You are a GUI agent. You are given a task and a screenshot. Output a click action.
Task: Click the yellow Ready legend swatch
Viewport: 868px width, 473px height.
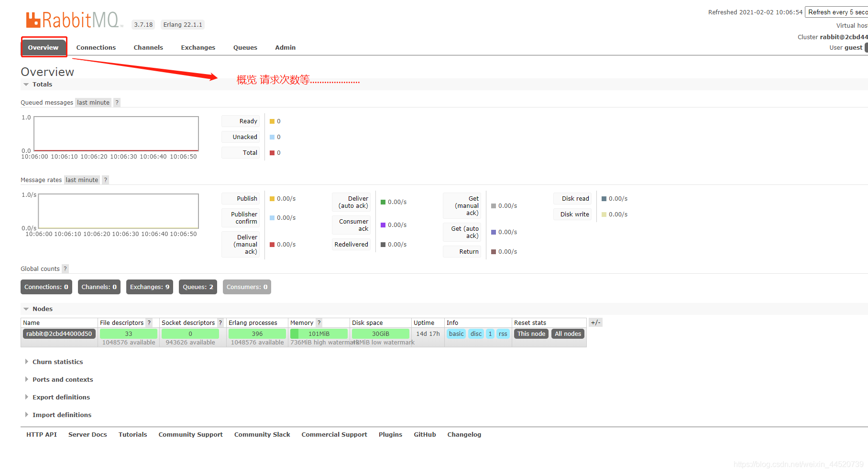(272, 121)
